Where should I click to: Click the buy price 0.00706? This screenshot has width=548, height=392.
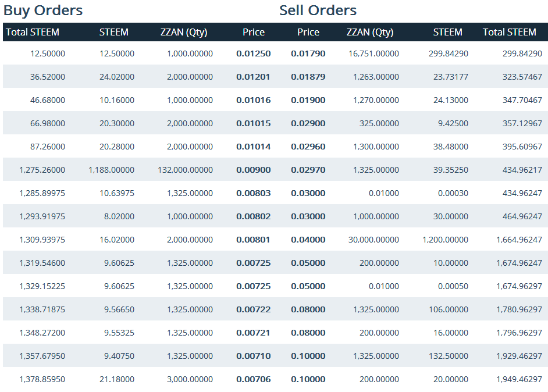(254, 379)
